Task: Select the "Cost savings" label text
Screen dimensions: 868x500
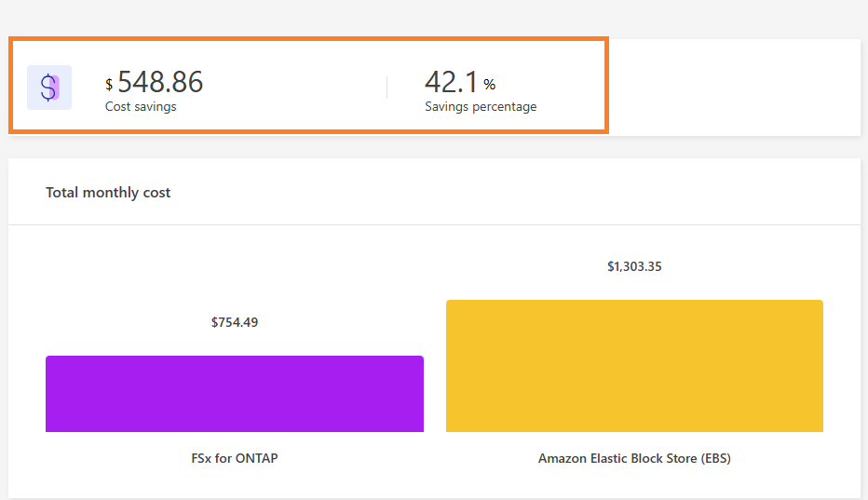Action: click(141, 107)
